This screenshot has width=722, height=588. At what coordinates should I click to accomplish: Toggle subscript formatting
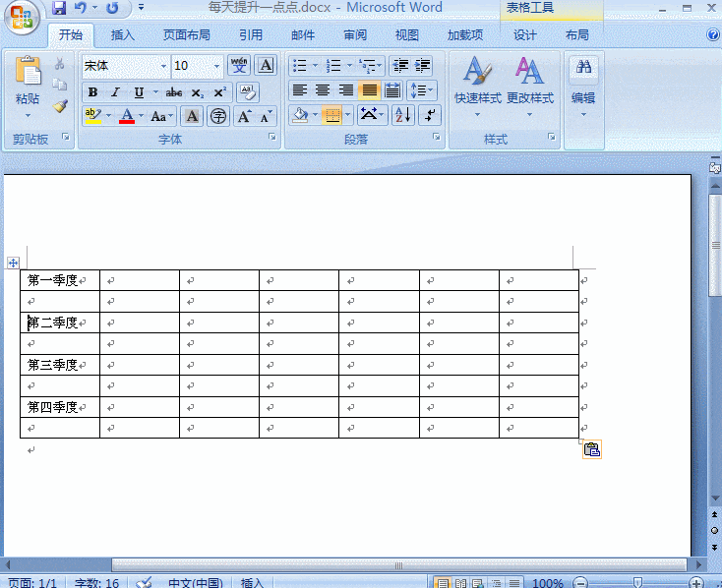tap(197, 92)
